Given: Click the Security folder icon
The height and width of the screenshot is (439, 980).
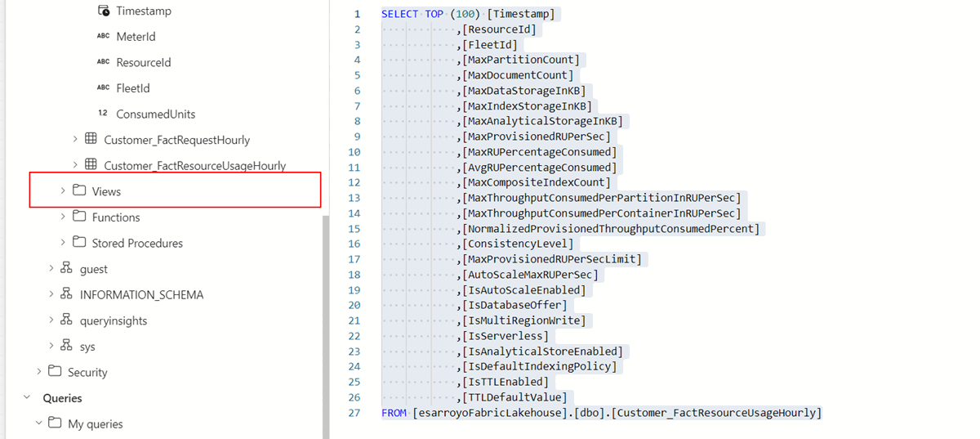Looking at the screenshot, I should [x=54, y=372].
